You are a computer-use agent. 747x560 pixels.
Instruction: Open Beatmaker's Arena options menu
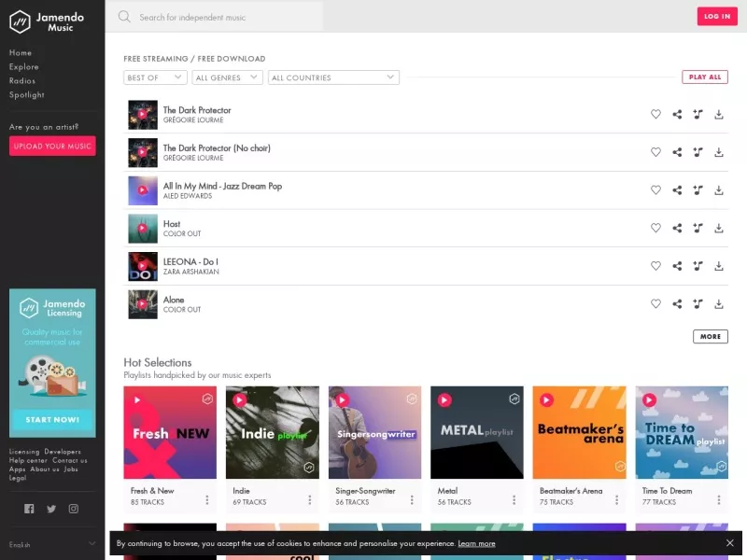[x=616, y=499]
